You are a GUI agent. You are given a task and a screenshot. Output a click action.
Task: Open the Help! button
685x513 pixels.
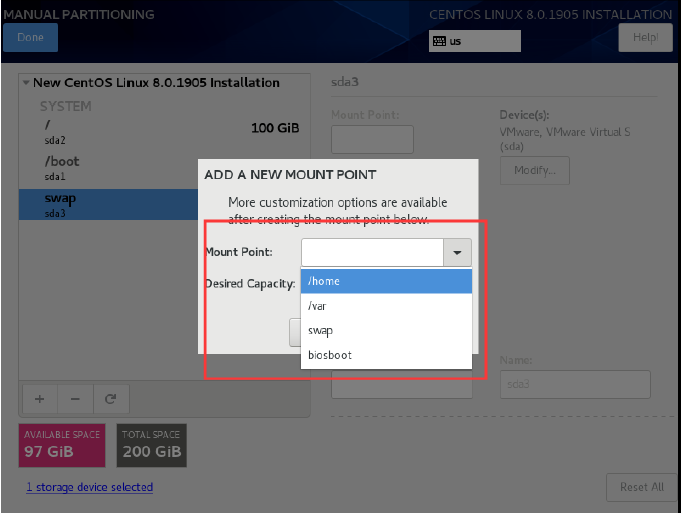tap(645, 37)
